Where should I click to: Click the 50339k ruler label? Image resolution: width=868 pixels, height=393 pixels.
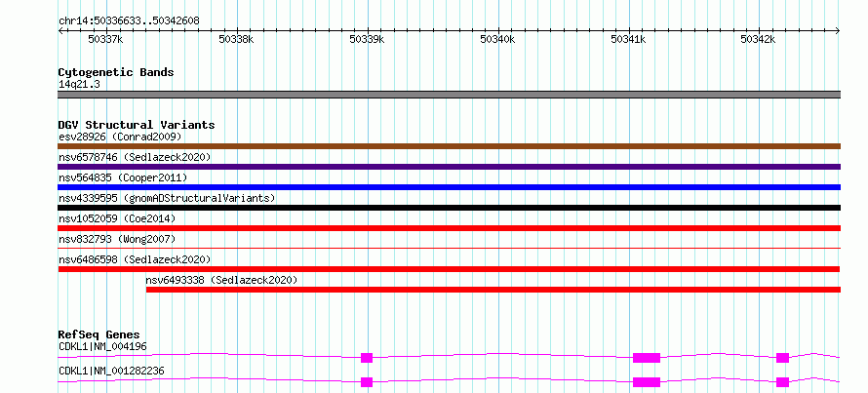point(367,39)
